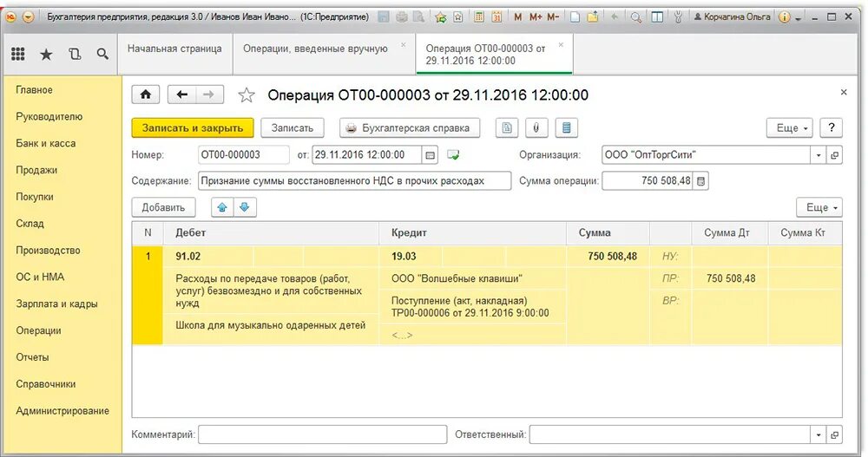868x457 pixels.
Task: Open the yellow info icon in the title bar
Action: (x=785, y=17)
